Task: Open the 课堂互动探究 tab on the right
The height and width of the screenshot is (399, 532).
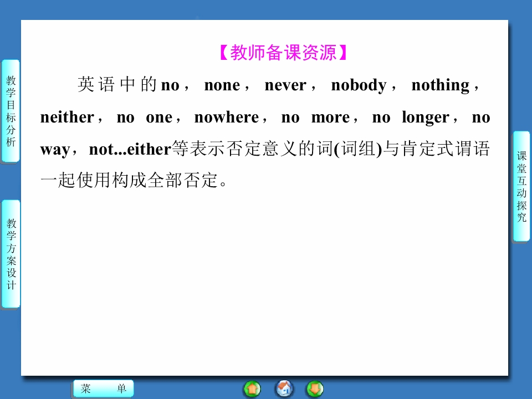Action: pos(521,186)
